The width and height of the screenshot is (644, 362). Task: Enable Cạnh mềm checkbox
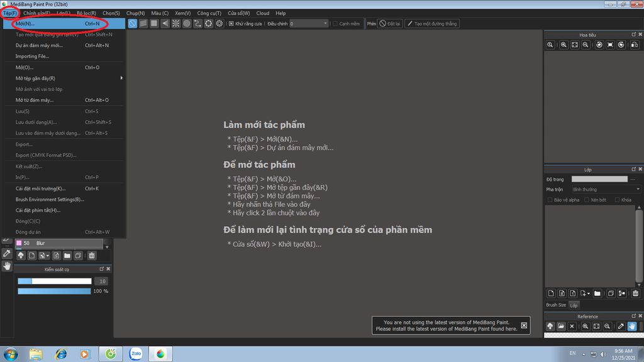click(335, 24)
